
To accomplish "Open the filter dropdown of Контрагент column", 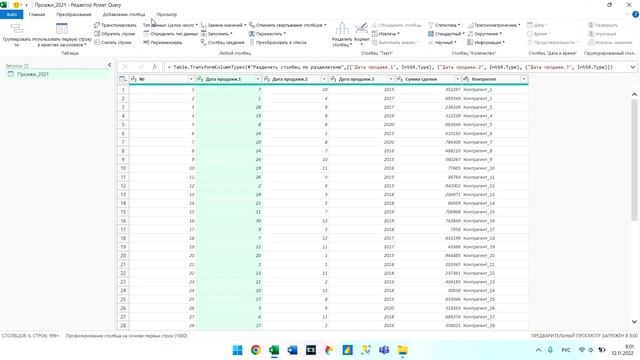I will click(524, 79).
